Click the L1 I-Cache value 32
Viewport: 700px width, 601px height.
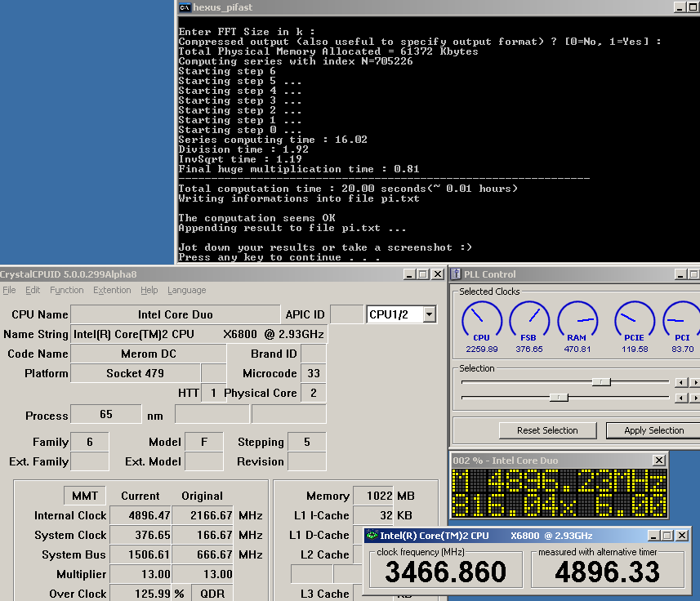tap(373, 515)
